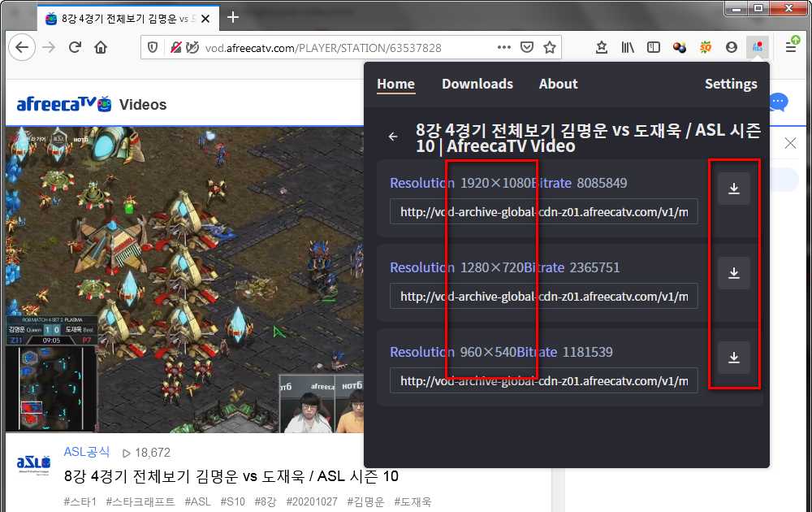Close the 8강 4경기 browser tab
Screen dimensions: 812x512
point(205,19)
